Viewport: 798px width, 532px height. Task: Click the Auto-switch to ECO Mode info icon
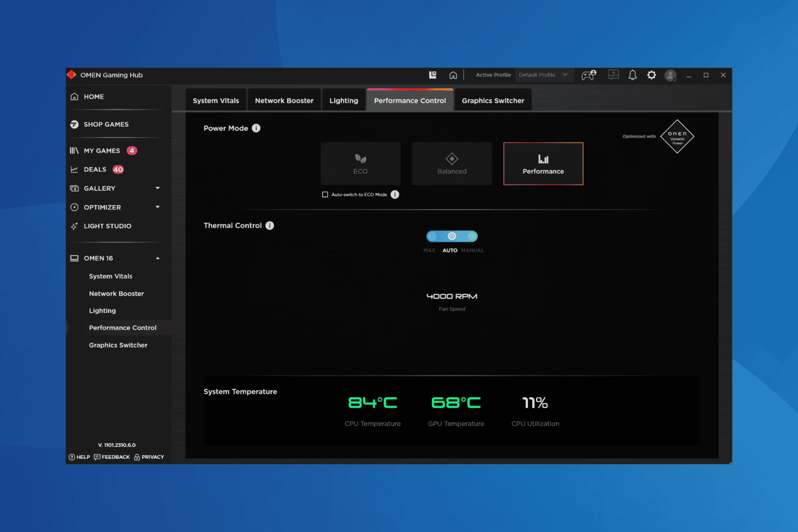395,194
